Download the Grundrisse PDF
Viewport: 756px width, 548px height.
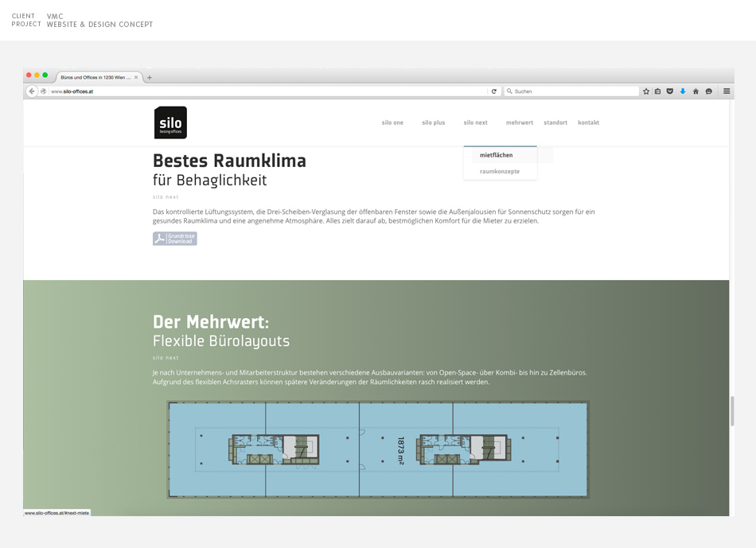pos(175,239)
